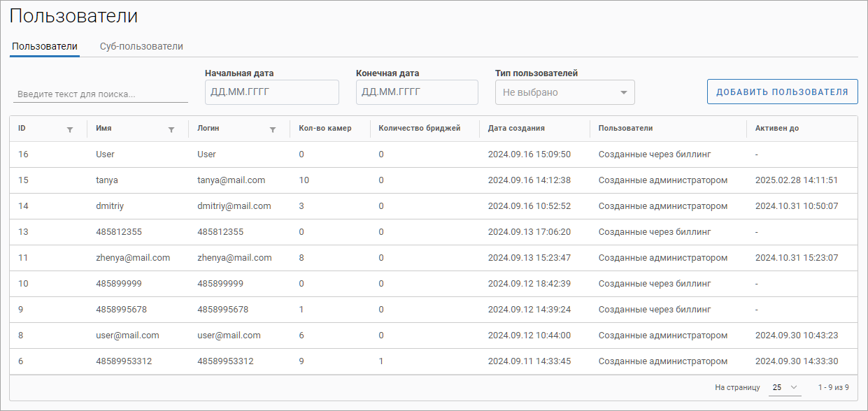Click bridge count 1 for user 48589953312
Viewport: 868px width, 411px height.
point(380,361)
